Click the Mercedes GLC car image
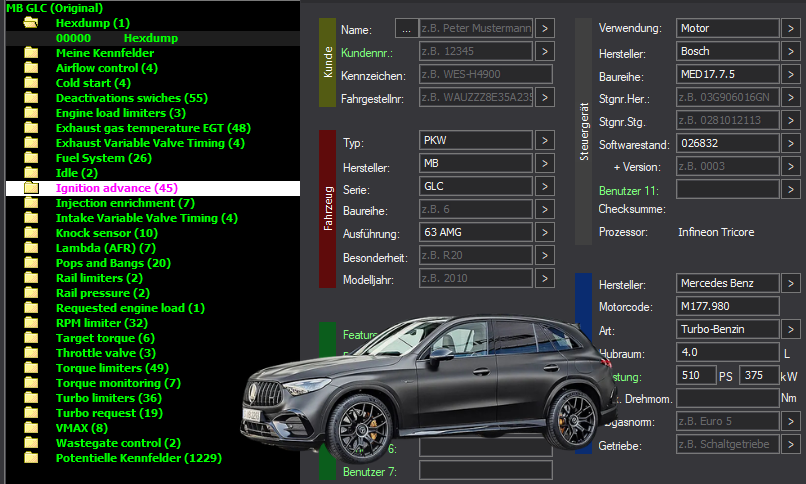Viewport: 806px width, 484px height. (429, 388)
